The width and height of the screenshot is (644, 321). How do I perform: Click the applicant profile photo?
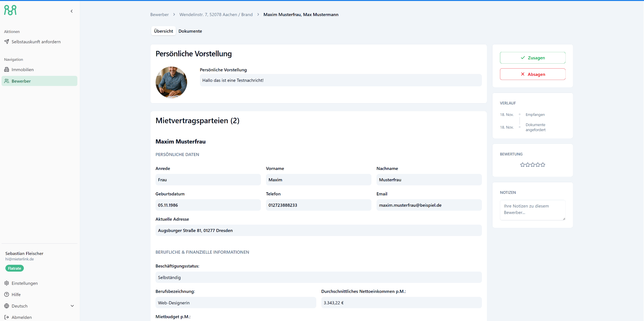tap(171, 82)
